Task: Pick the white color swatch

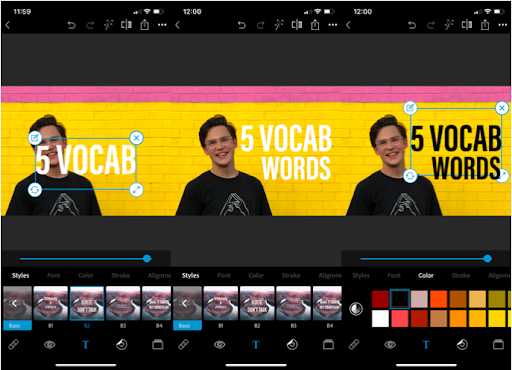Action: pyautogui.click(x=380, y=319)
